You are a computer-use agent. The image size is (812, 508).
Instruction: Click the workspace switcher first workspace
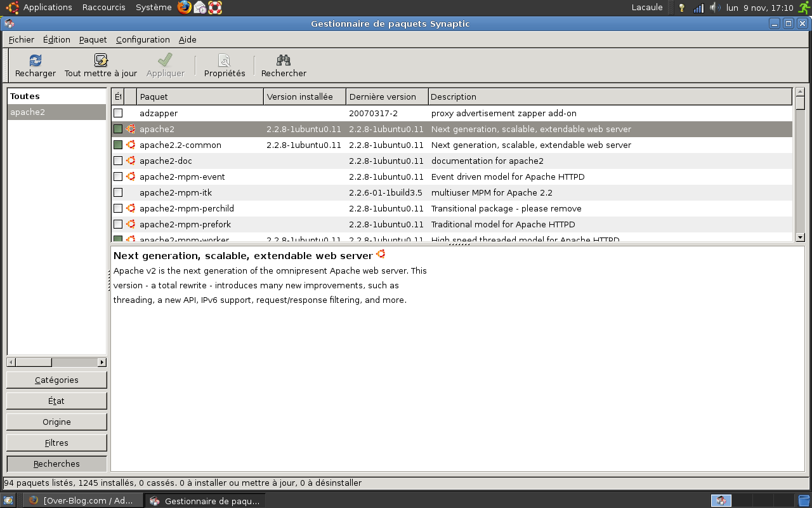721,500
